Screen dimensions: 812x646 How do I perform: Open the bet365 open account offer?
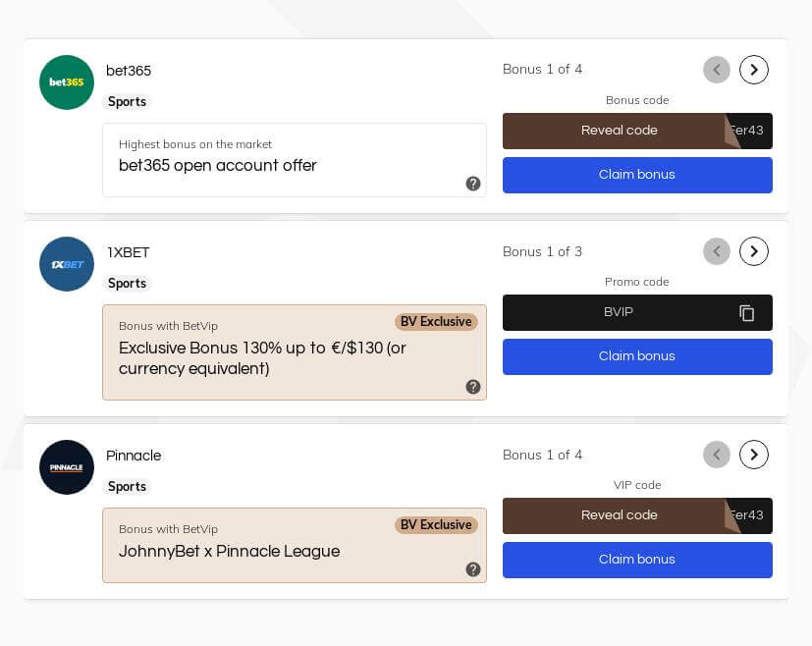click(218, 166)
